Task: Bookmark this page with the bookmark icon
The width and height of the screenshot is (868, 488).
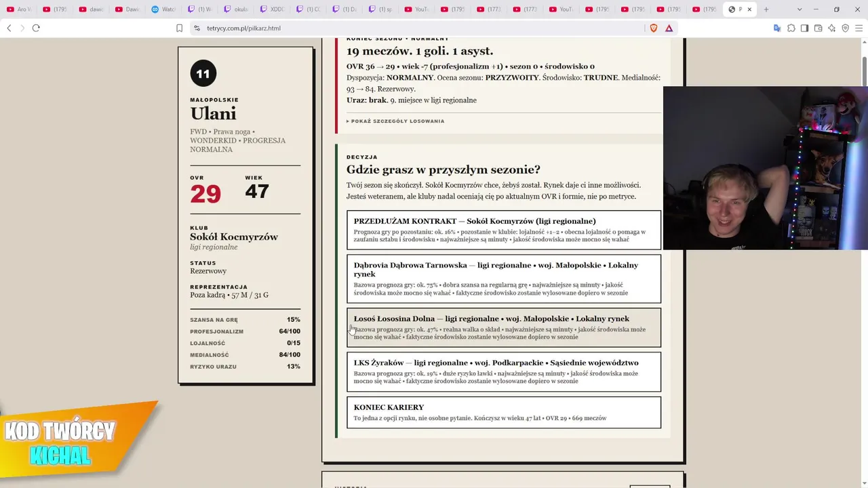Action: [x=179, y=28]
